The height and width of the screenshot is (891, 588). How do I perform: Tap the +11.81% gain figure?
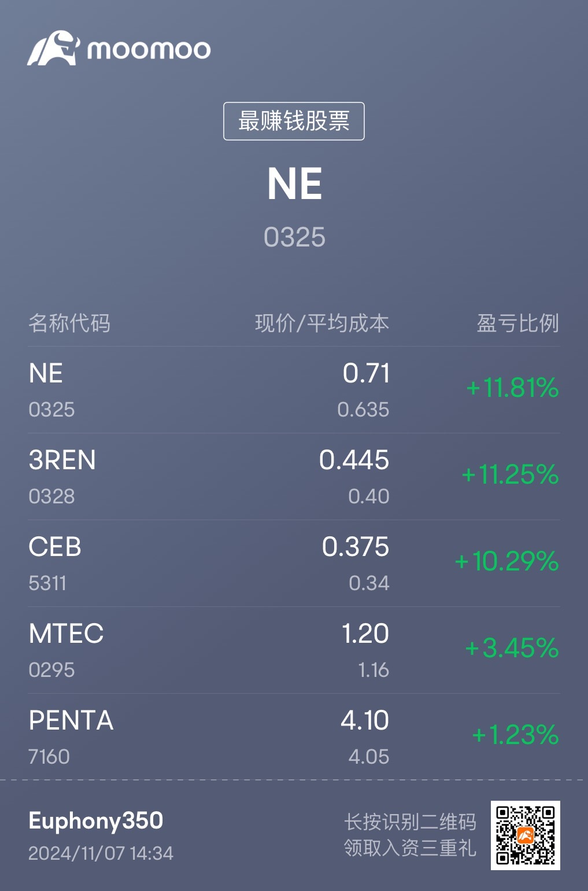(x=512, y=388)
